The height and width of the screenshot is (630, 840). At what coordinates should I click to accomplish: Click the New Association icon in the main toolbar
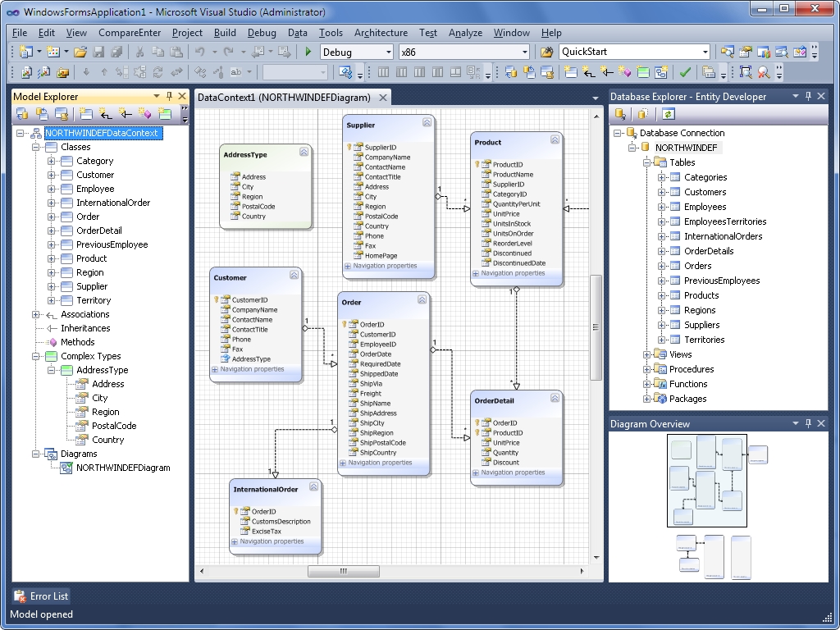pos(589,72)
